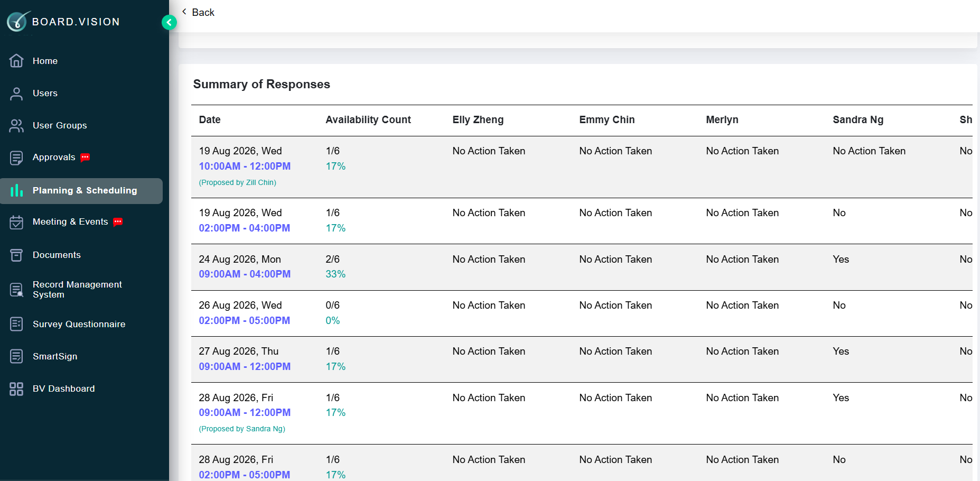Click the Home house icon
Screen dimensions: 980x481
tap(16, 61)
